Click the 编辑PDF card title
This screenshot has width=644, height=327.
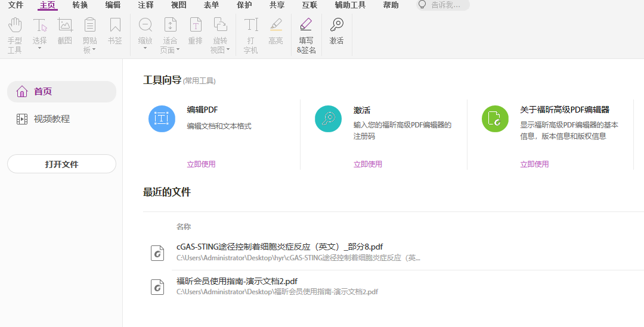(203, 110)
